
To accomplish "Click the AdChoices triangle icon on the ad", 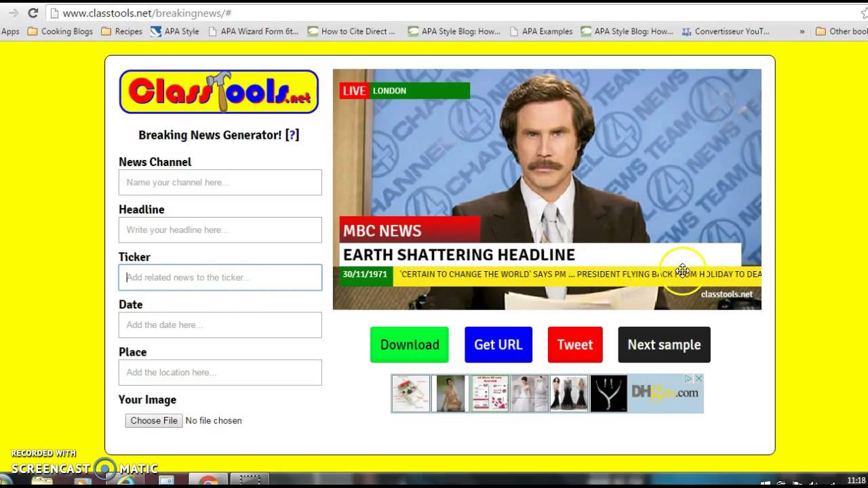I will coord(688,379).
